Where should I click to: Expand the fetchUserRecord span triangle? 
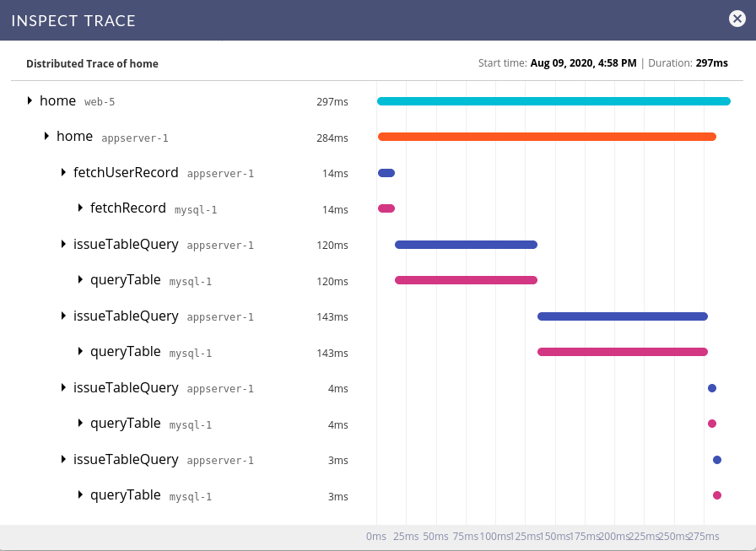(64, 173)
